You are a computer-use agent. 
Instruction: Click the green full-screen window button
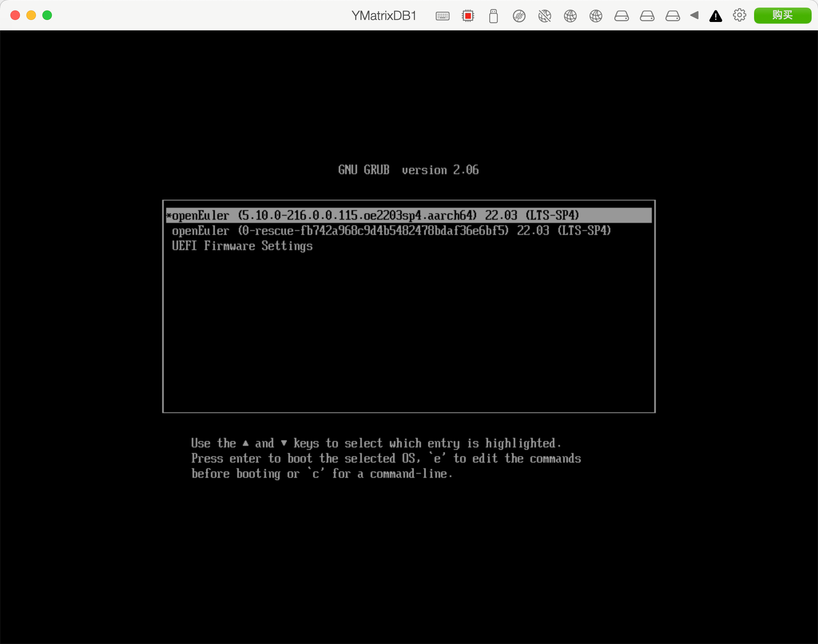[47, 15]
